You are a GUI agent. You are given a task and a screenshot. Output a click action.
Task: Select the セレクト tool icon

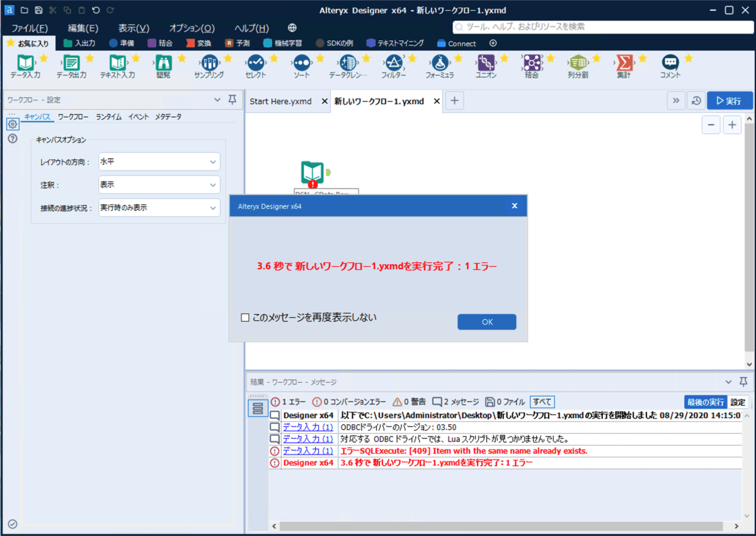255,64
